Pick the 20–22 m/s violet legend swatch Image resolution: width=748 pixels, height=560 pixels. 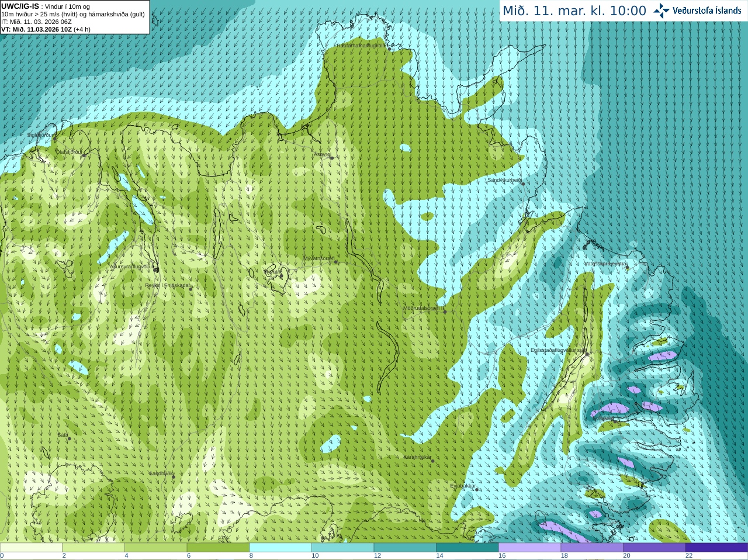[654, 547]
